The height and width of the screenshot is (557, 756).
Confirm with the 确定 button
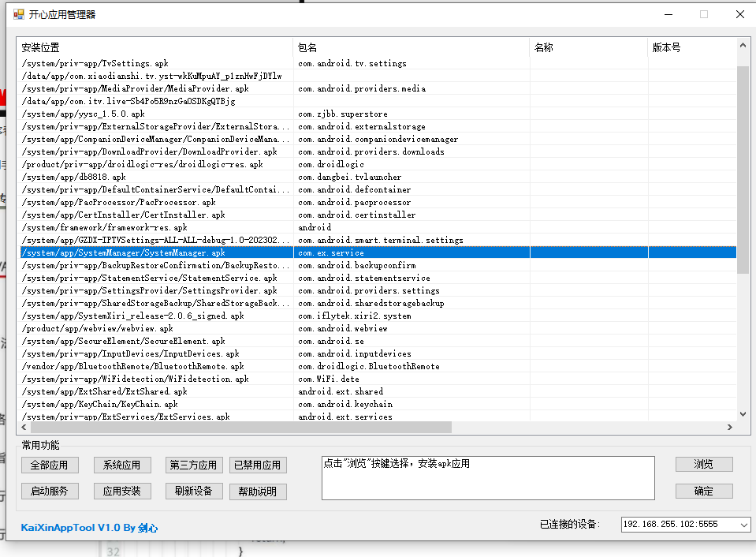coord(703,491)
